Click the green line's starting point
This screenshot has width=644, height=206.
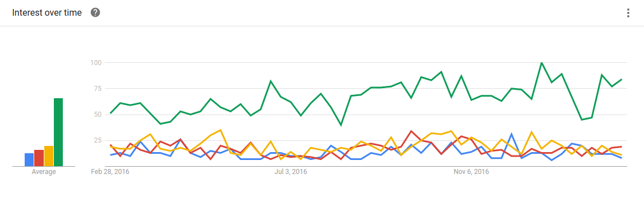pyautogui.click(x=111, y=113)
